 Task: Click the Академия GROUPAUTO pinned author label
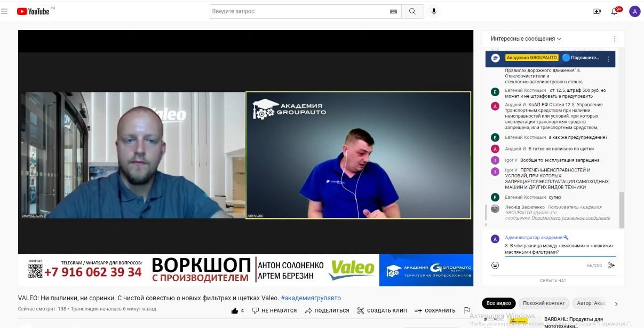point(531,58)
